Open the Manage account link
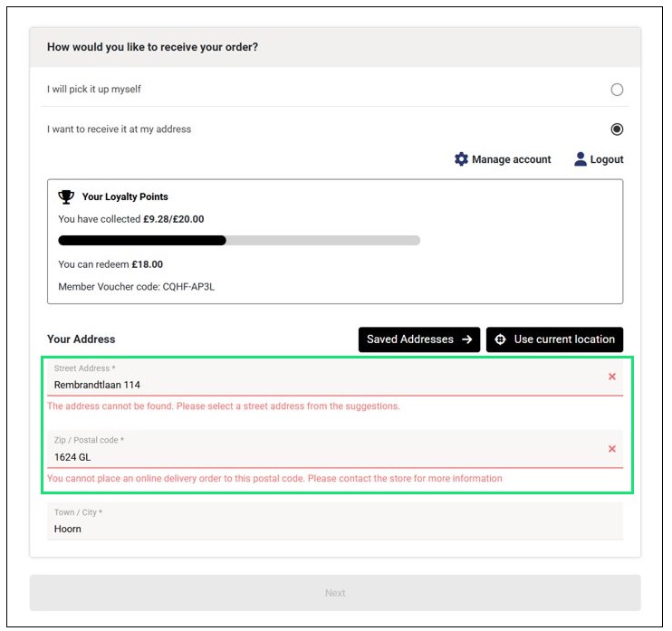The width and height of the screenshot is (672, 631). click(511, 159)
